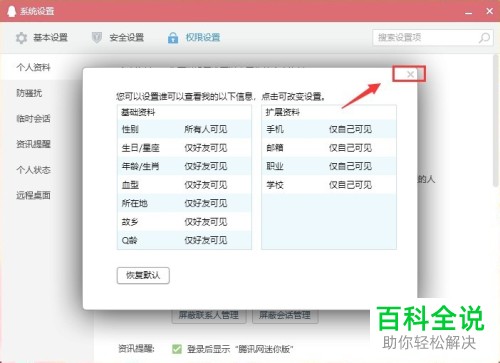Change 年龄/生肖 visibility setting
This screenshot has width=500, height=363.
[206, 166]
